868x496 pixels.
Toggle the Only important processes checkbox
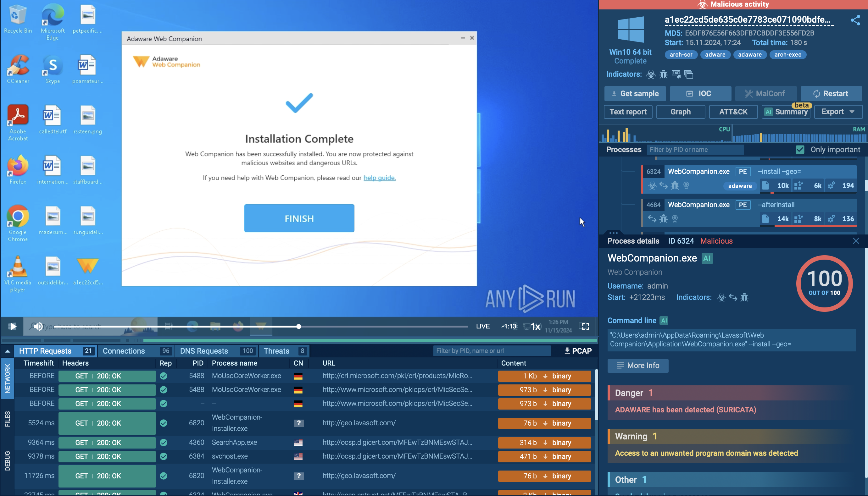pyautogui.click(x=800, y=149)
